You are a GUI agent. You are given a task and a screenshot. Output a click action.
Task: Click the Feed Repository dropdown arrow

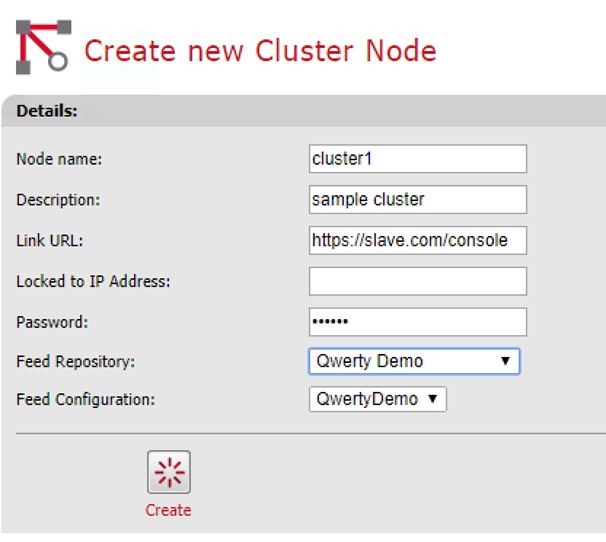505,361
